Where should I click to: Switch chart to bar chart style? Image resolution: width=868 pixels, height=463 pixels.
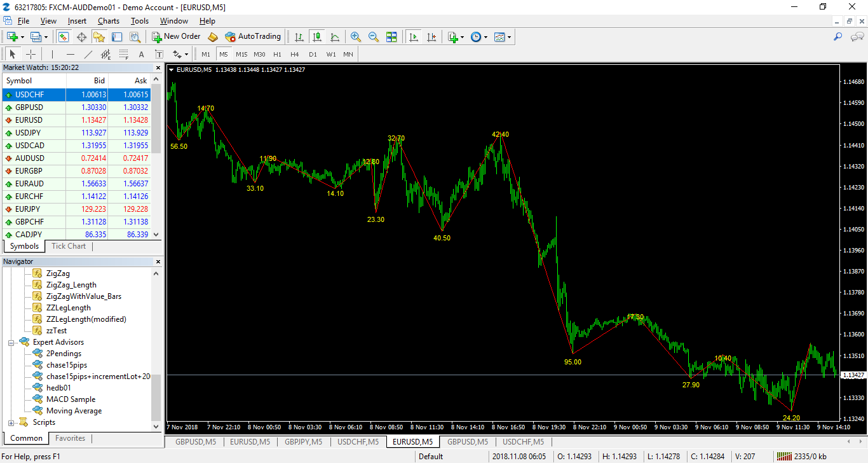tap(299, 37)
